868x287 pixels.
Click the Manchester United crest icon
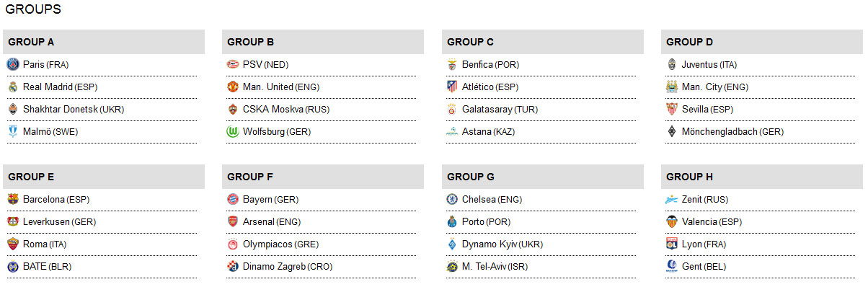pyautogui.click(x=232, y=87)
